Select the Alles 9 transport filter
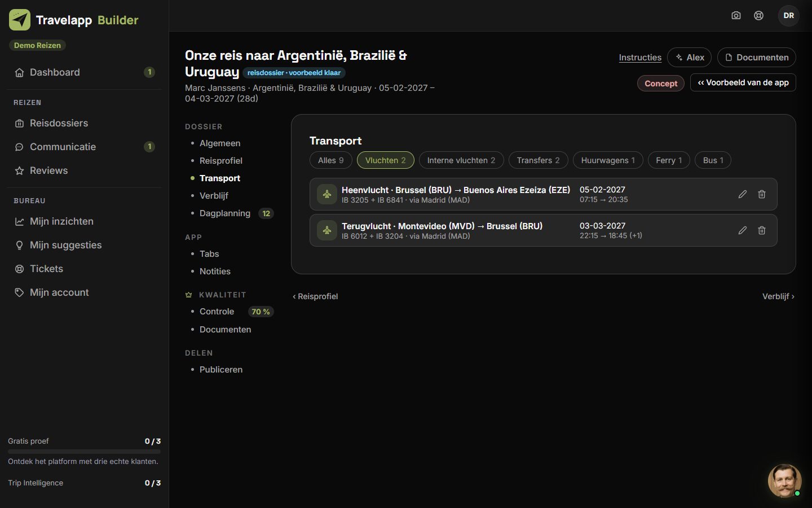Viewport: 812px width, 508px height. point(331,160)
